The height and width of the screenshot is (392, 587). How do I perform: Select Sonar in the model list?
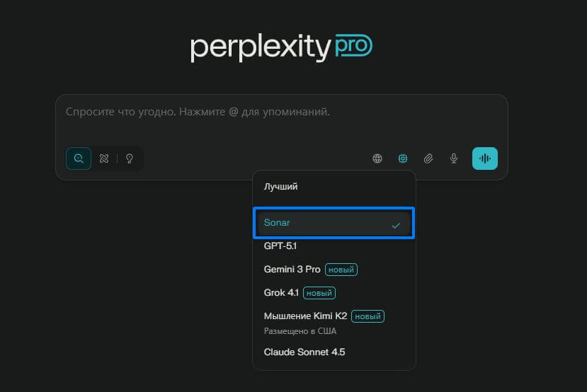[278, 223]
